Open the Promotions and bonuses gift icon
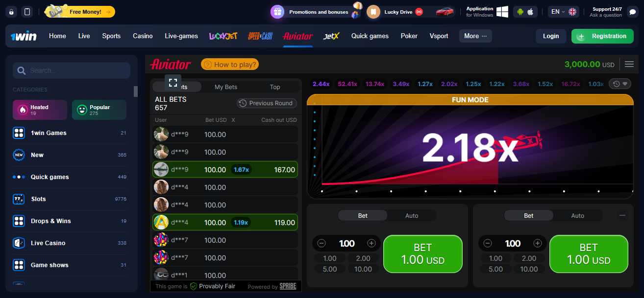The width and height of the screenshot is (644, 298). (x=277, y=12)
